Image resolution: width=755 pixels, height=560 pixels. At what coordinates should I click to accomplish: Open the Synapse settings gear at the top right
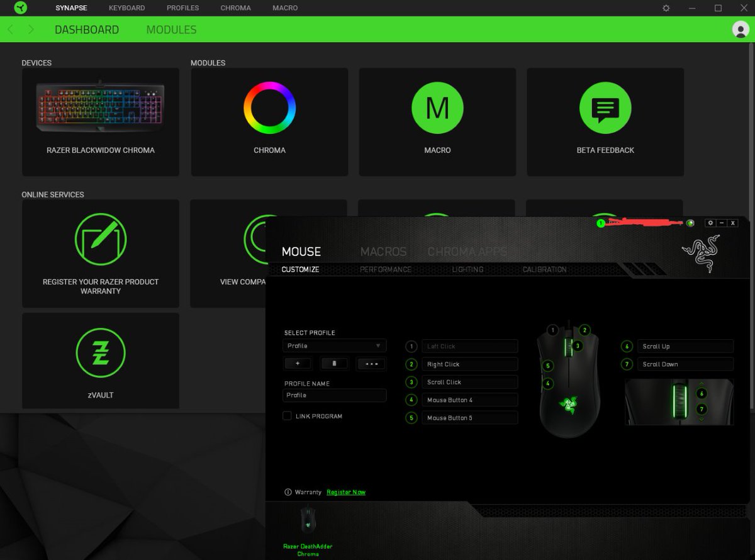[x=666, y=8]
